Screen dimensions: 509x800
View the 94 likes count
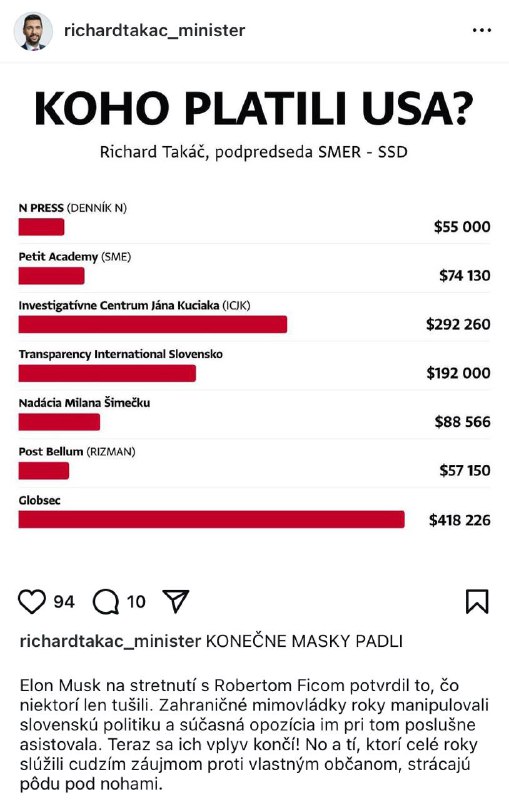tap(64, 602)
